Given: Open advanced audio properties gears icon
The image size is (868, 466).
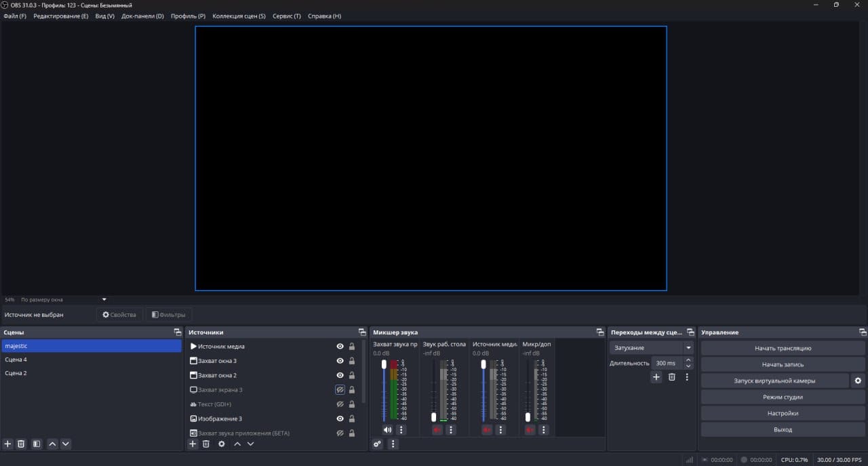Looking at the screenshot, I should point(378,444).
